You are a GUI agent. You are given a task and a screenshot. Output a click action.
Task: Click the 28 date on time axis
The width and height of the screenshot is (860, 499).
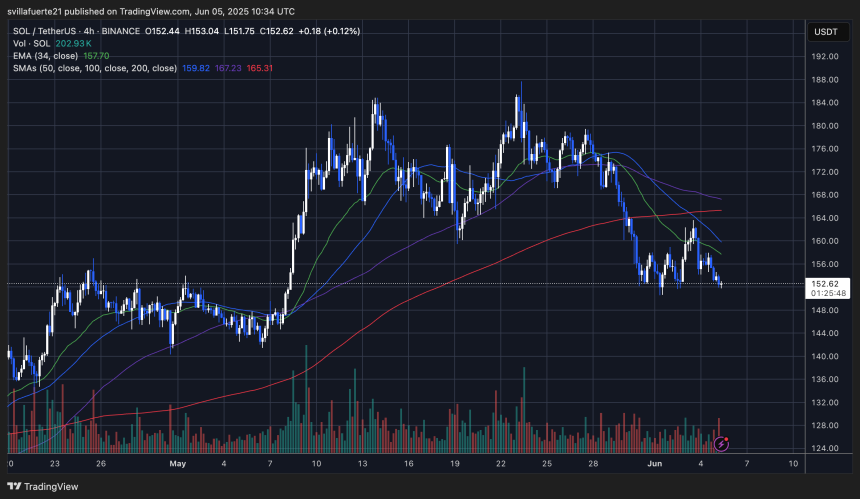(593, 463)
